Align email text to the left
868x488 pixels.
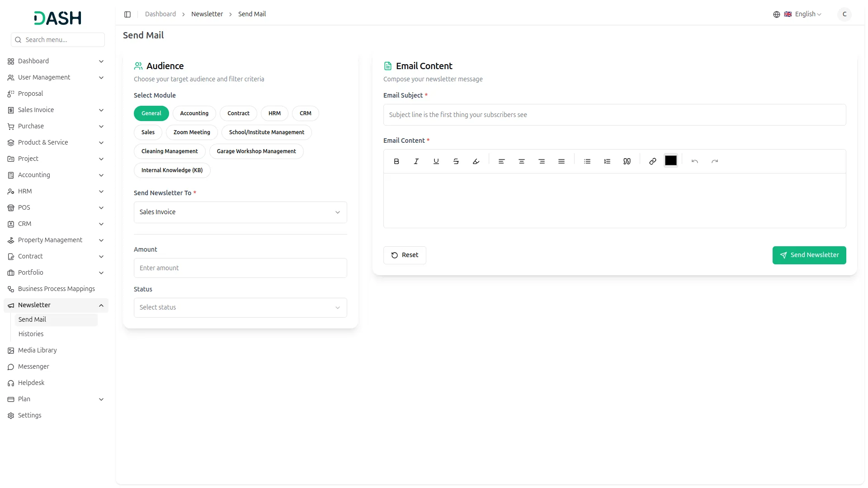[501, 161]
